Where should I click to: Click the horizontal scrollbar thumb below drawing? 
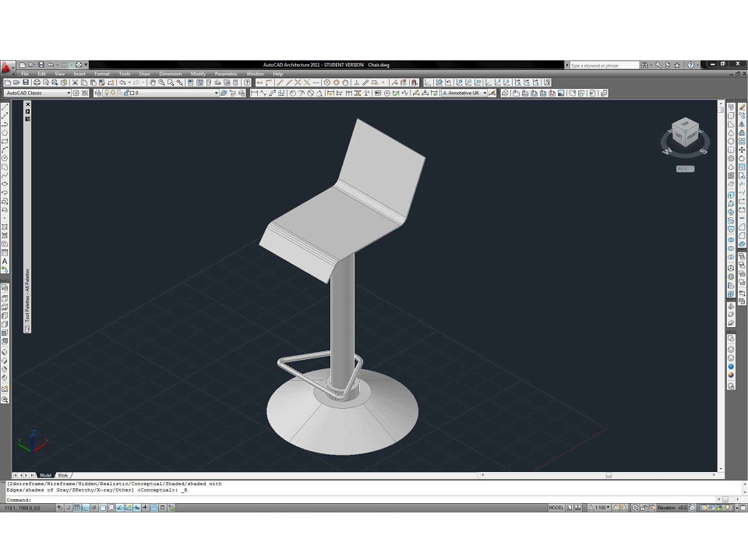click(609, 476)
